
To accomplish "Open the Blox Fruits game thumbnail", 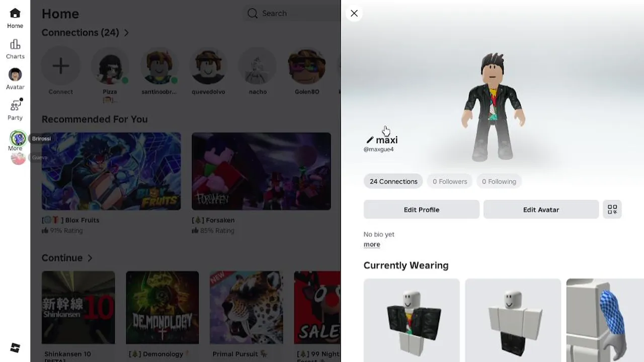I will 111,171.
